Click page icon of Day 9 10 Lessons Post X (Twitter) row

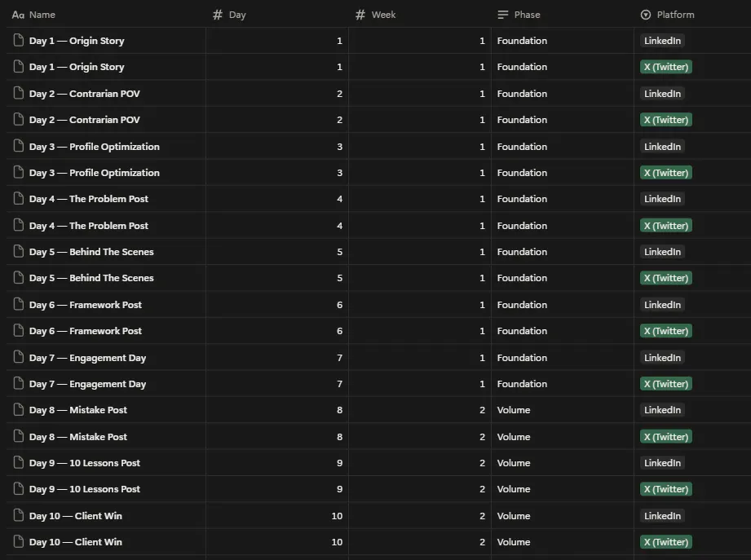click(18, 489)
